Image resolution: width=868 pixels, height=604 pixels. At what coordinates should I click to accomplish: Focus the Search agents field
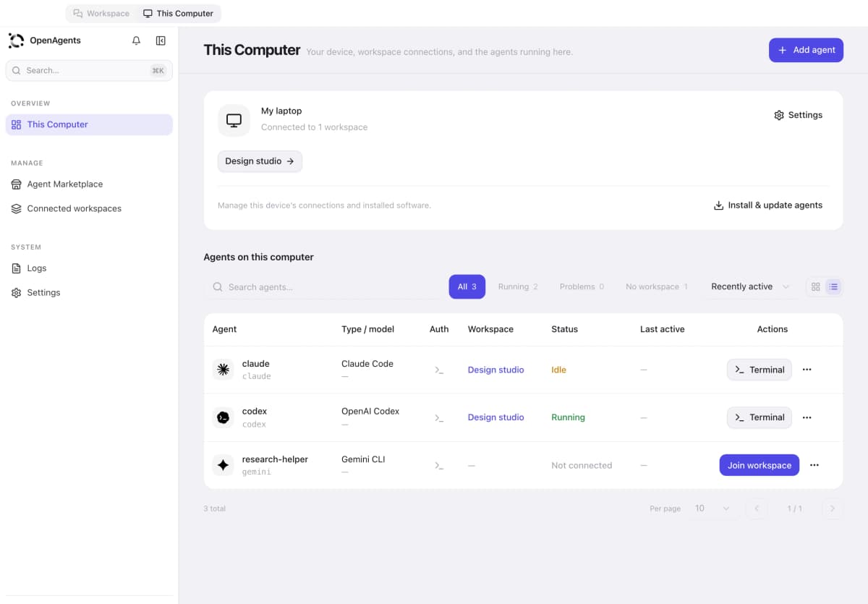pos(324,287)
